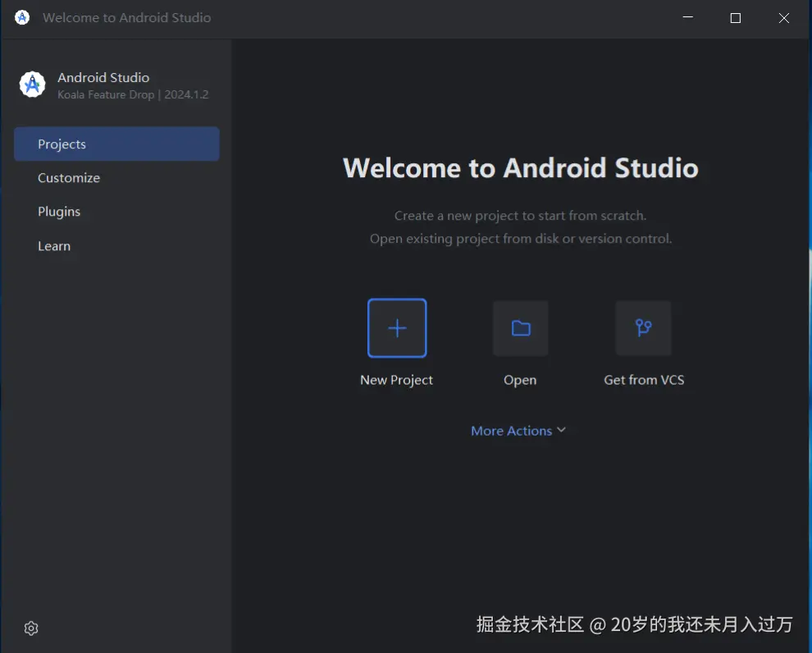Close the Welcome window
Viewport: 812px width, 653px height.
[x=784, y=17]
